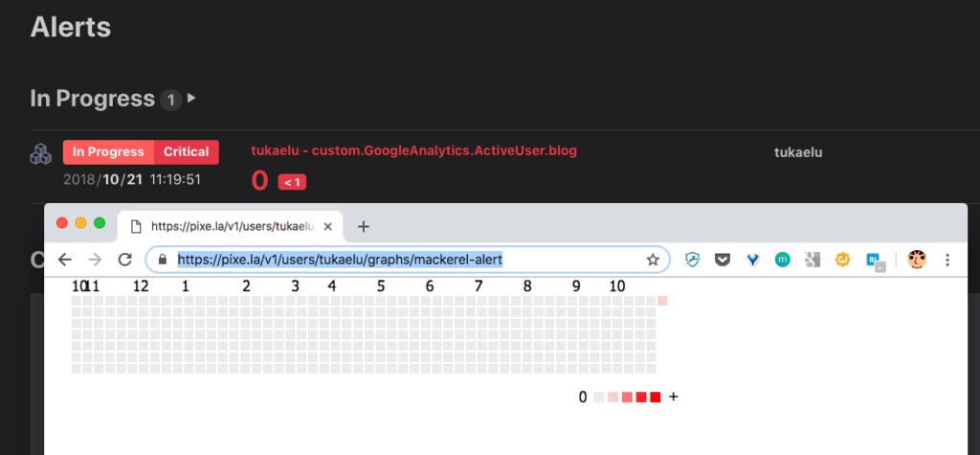The width and height of the screenshot is (980, 455).
Task: Open the Chrome profile avatar
Action: 917,259
